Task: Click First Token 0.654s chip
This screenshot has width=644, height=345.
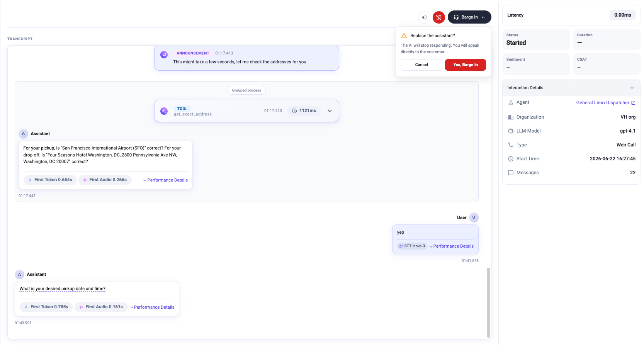Action: (x=50, y=180)
